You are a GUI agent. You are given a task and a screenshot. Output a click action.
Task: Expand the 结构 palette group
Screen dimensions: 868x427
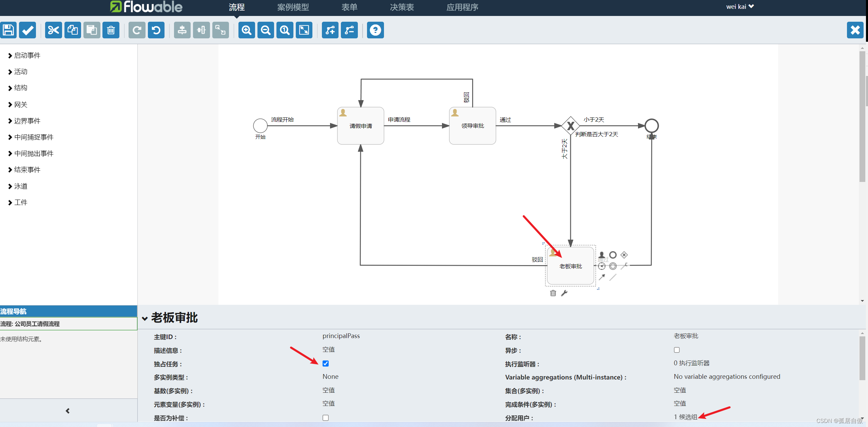tap(18, 88)
